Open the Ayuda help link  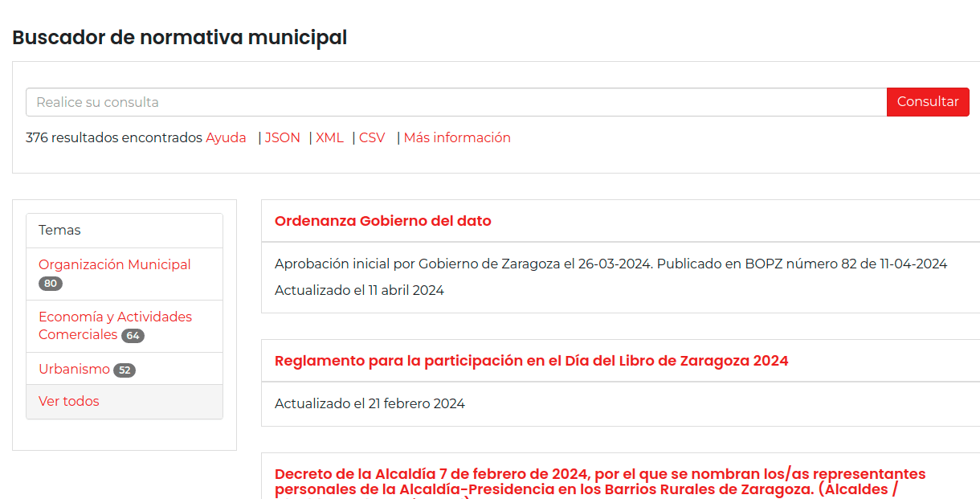226,137
